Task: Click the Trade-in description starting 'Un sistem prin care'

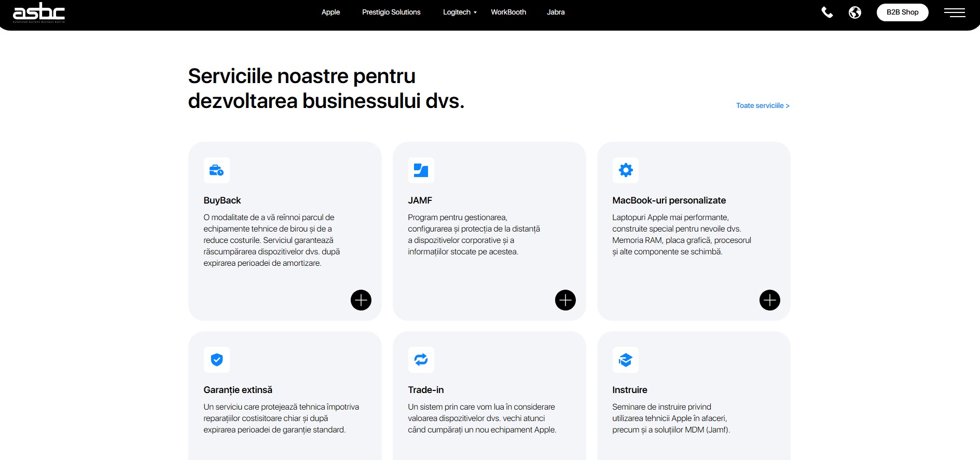Action: coord(482,418)
